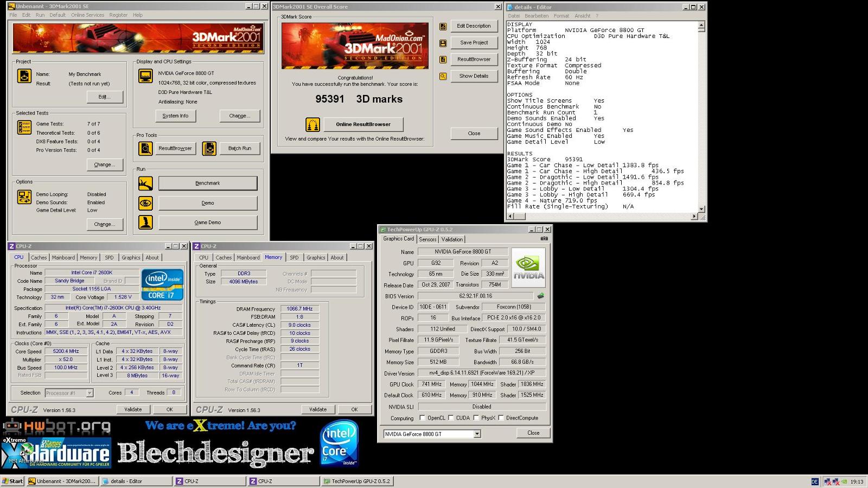The height and width of the screenshot is (488, 868).
Task: Enable the CUDA checkbox in GPU-Z
Action: (x=451, y=418)
